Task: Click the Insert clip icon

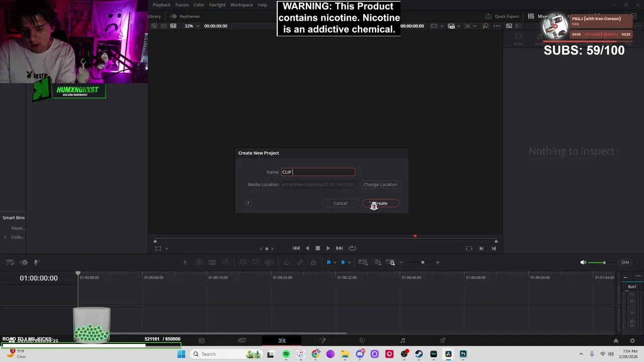Action: (x=243, y=262)
